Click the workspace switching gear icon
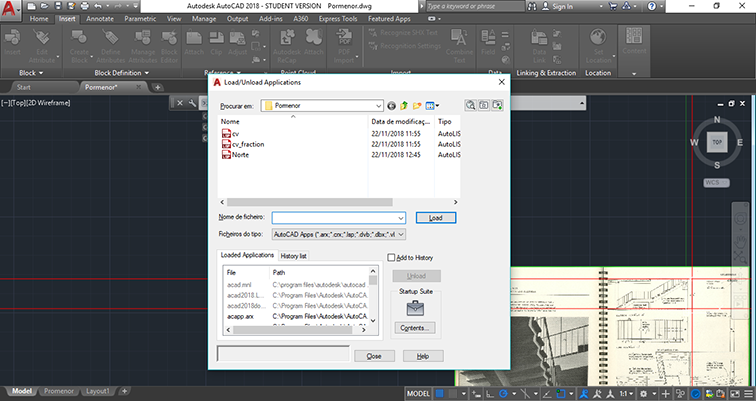Viewport: 756px width, 401px height. [x=643, y=394]
